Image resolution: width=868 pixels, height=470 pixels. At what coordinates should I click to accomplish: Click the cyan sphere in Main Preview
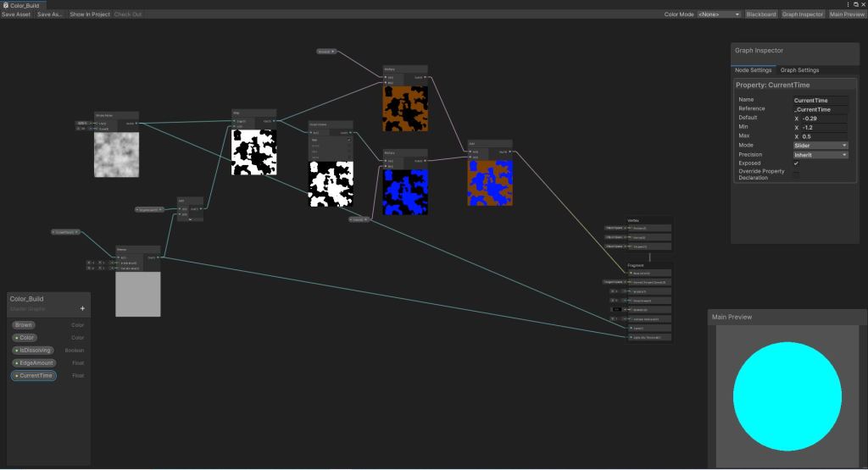click(x=787, y=397)
